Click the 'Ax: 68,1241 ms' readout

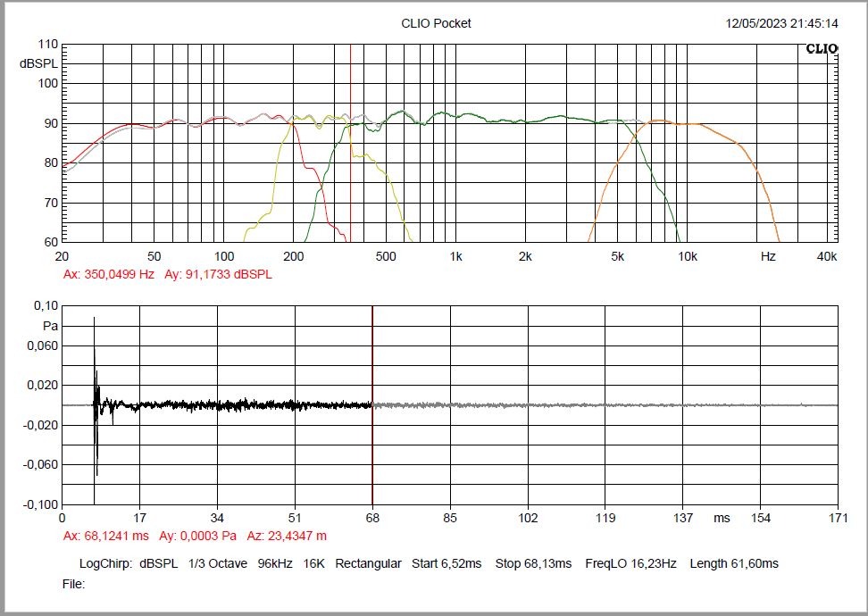tap(105, 536)
